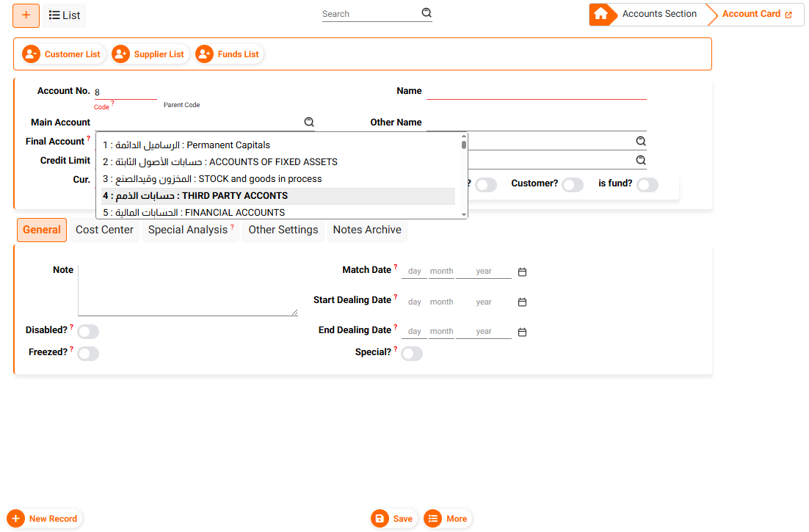
Task: Click the home icon in breadcrumb
Action: (601, 15)
